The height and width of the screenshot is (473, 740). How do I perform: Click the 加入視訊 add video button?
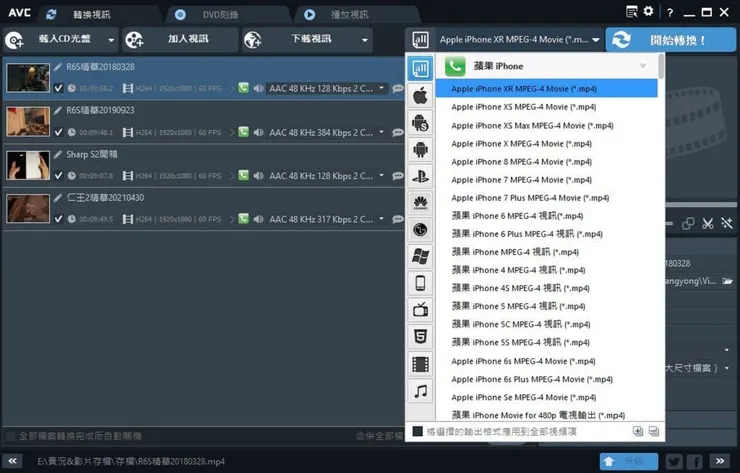point(180,40)
